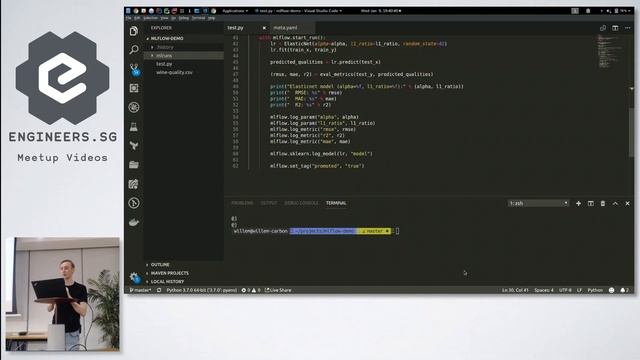Viewport: 640px width, 360px height.
Task: Collapse the MLFLOW-DEMO folder root
Action: 184,38
